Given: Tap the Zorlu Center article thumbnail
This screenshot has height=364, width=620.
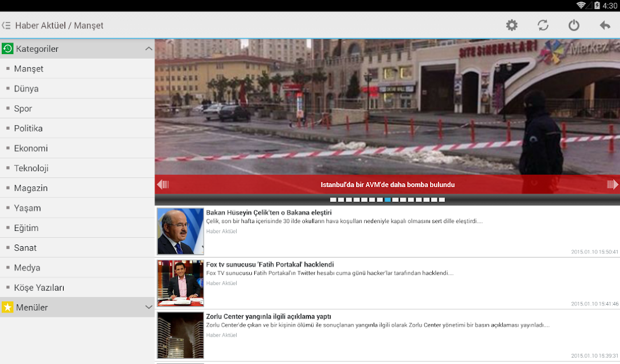Looking at the screenshot, I should point(180,335).
